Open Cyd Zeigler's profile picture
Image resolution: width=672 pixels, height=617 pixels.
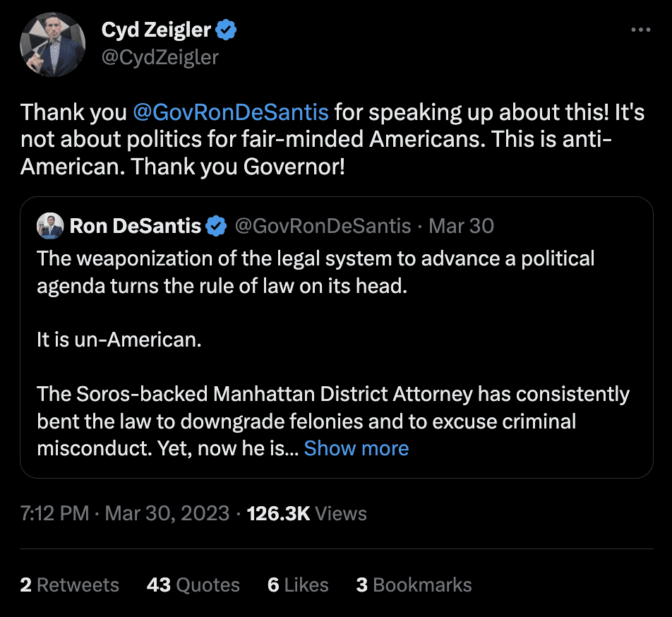click(53, 44)
